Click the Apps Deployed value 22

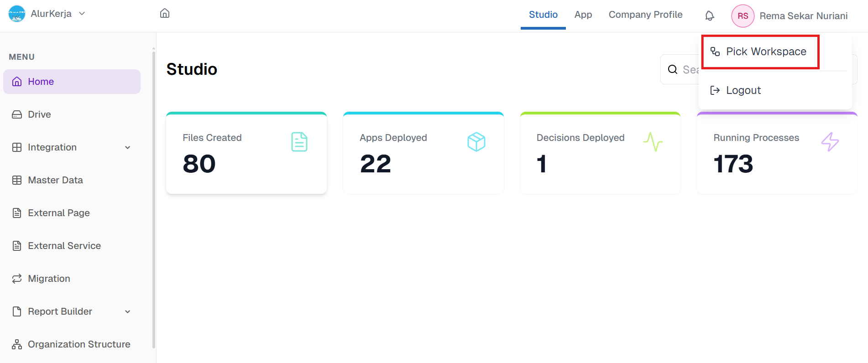[x=376, y=164]
